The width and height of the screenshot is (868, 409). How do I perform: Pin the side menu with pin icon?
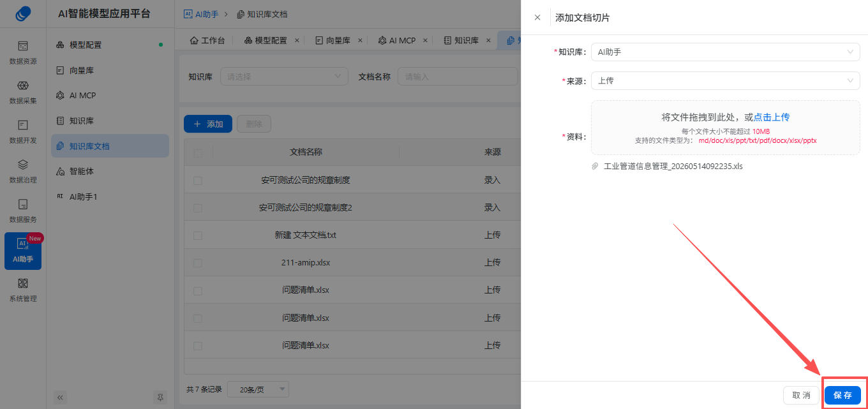[160, 397]
